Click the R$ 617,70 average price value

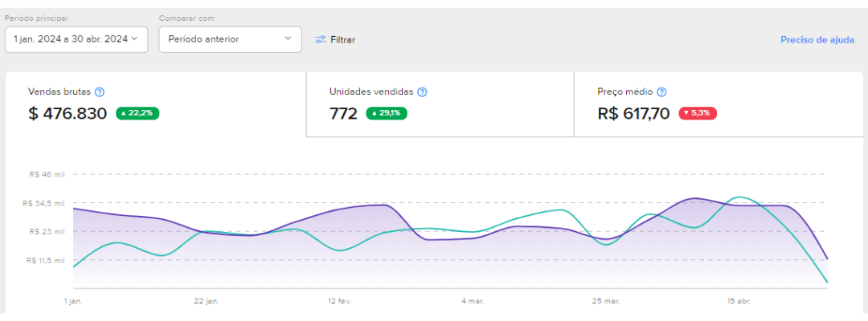(634, 114)
